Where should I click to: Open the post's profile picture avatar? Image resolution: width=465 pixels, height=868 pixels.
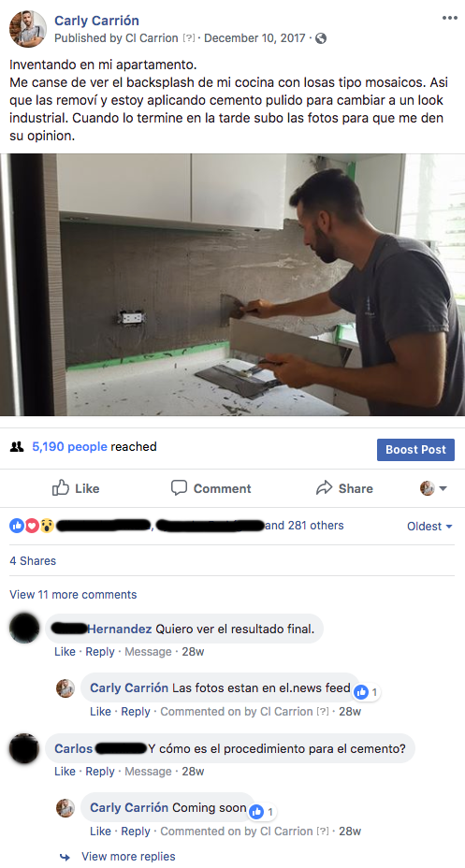click(x=28, y=29)
